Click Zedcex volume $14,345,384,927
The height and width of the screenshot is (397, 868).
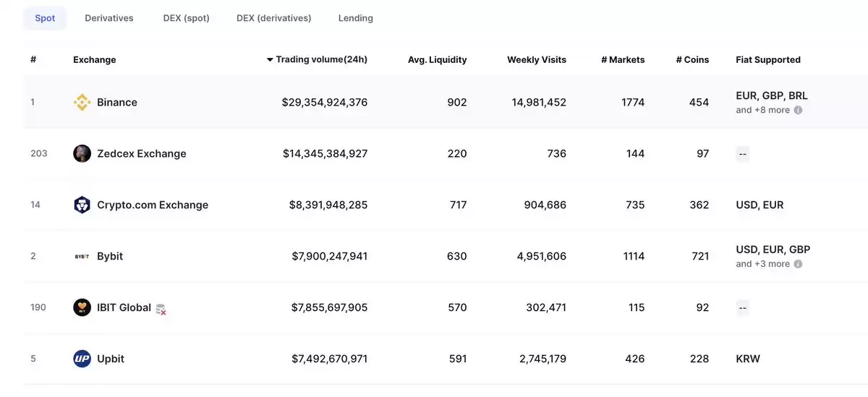(325, 153)
